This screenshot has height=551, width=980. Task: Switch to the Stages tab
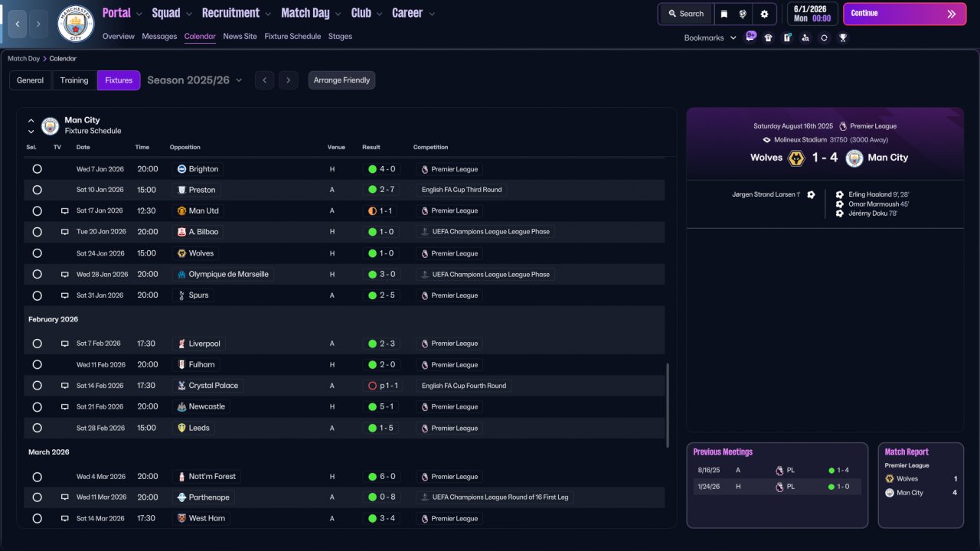(x=341, y=36)
